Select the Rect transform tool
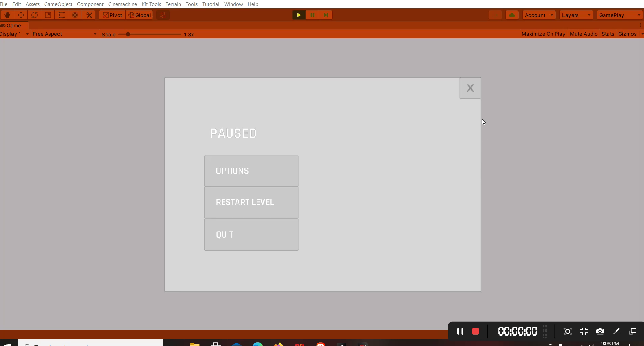This screenshot has width=644, height=346. pyautogui.click(x=62, y=15)
